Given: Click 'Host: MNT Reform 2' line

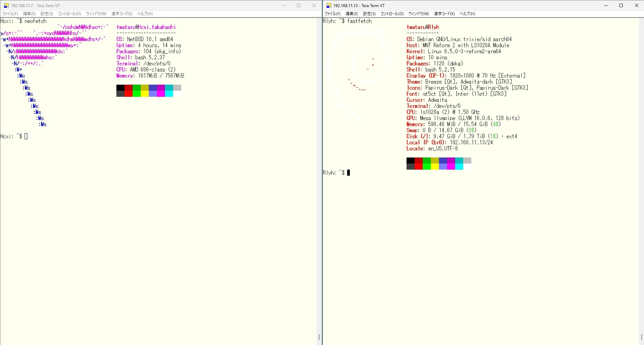Looking at the screenshot, I should click(x=458, y=45).
